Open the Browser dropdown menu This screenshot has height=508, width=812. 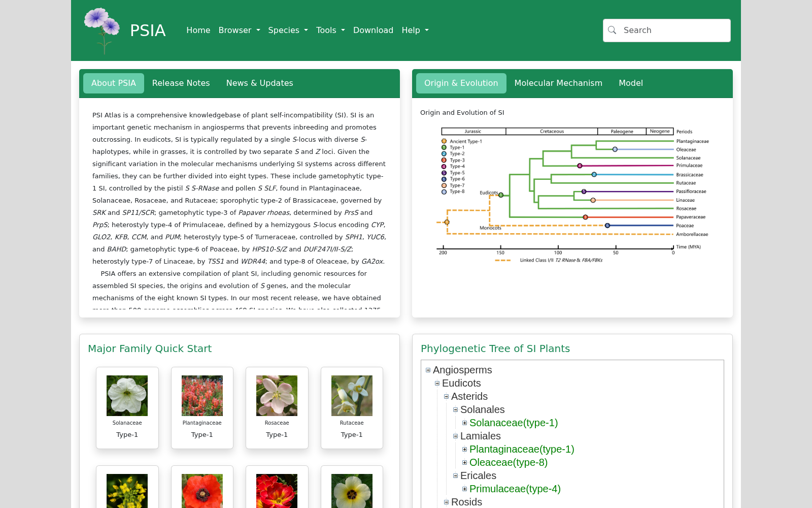(x=239, y=30)
